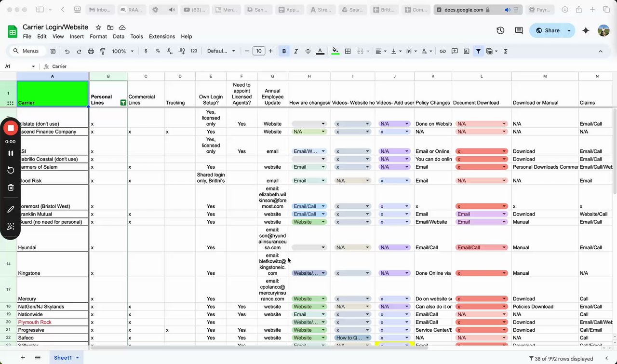The width and height of the screenshot is (617, 364).
Task: Open the File menu
Action: [27, 36]
